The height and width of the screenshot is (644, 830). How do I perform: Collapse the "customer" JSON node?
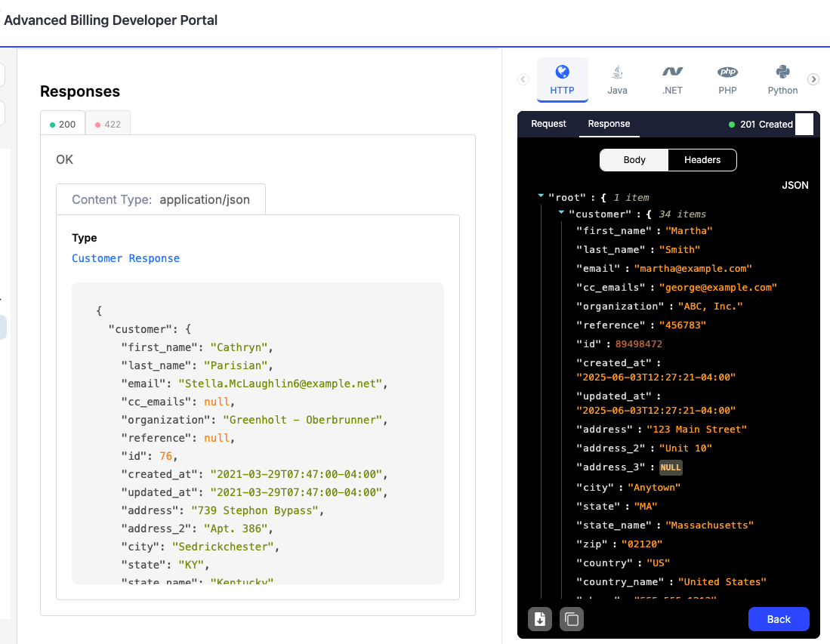[x=561, y=213]
